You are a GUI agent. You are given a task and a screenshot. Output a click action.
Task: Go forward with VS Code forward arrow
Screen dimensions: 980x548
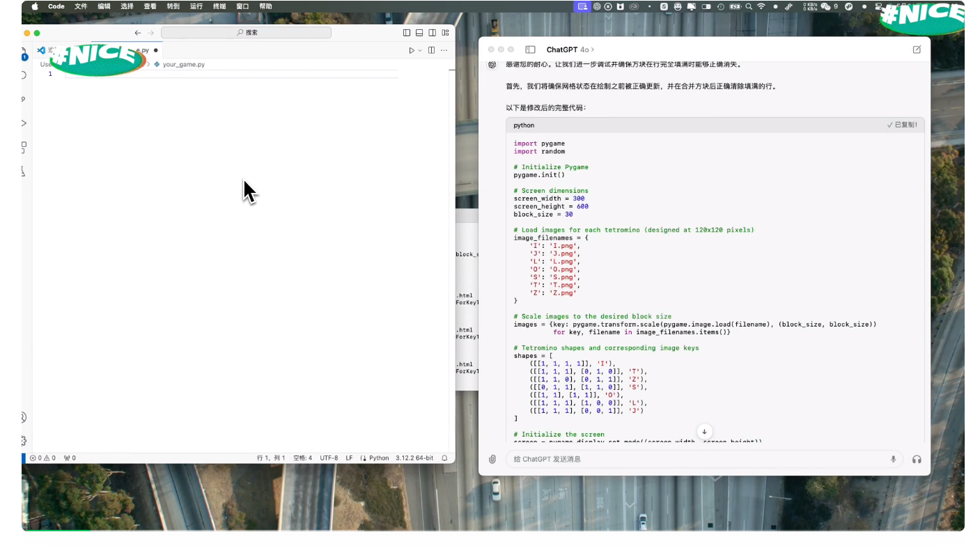150,33
